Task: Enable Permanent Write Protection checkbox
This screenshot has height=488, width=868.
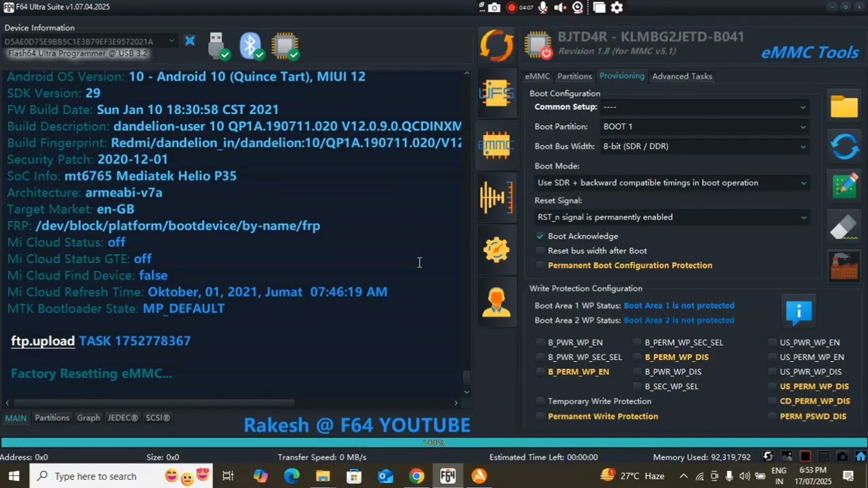Action: click(540, 416)
